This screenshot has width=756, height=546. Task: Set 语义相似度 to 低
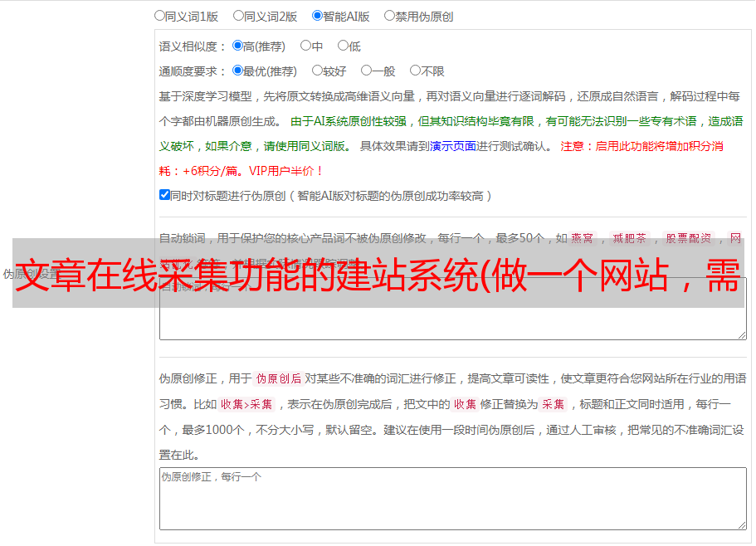343,46
